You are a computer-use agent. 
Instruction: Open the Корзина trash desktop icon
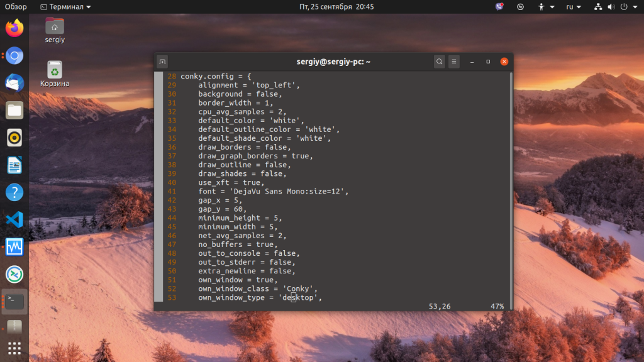[x=55, y=74]
